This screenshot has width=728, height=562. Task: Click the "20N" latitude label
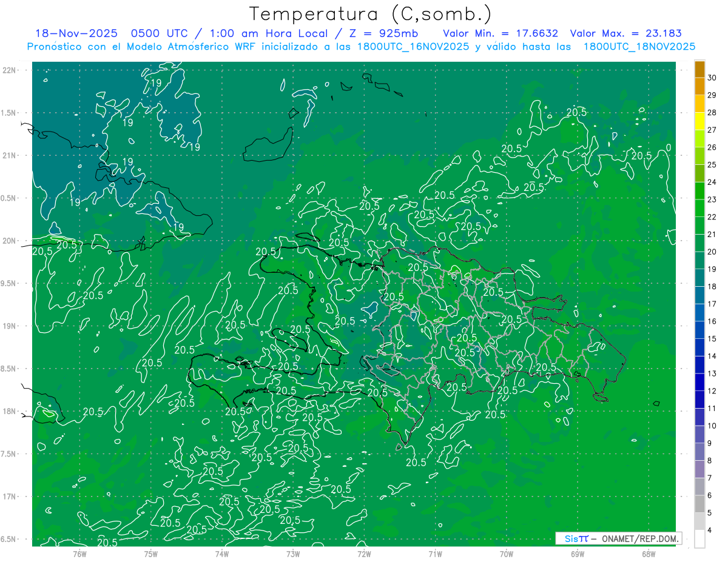9,241
